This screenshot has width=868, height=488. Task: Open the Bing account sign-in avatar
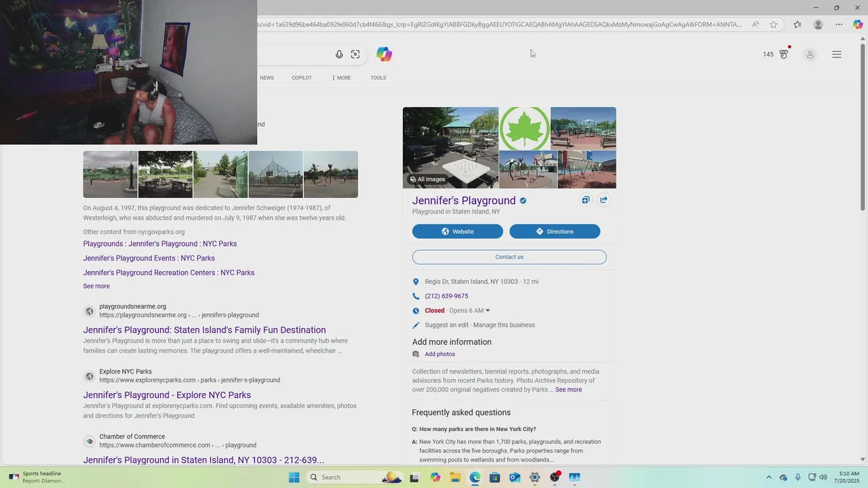coord(810,54)
